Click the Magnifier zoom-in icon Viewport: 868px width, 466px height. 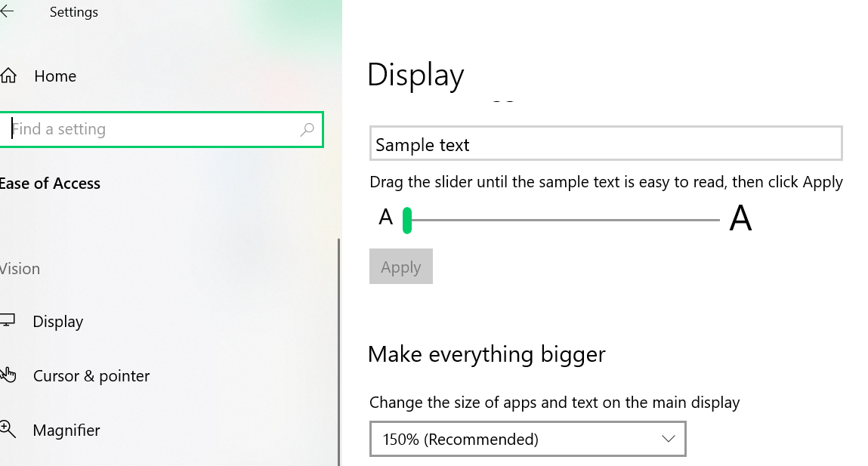(8, 430)
